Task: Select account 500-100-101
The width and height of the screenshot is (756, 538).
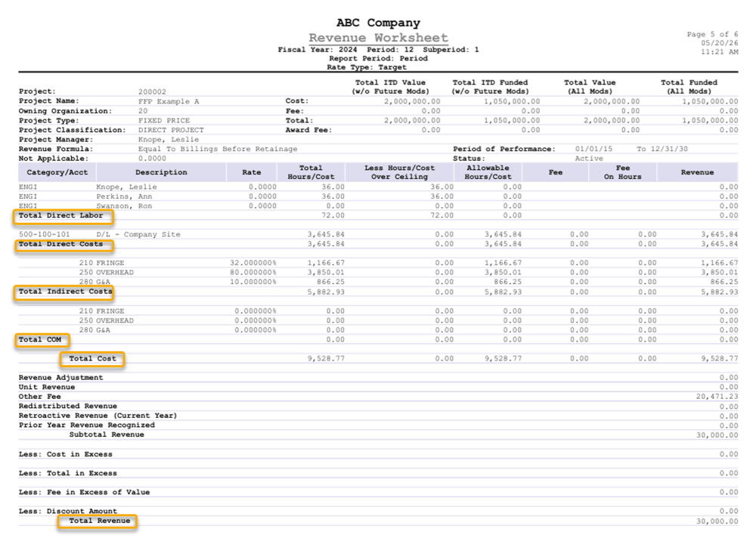Action: tap(44, 234)
